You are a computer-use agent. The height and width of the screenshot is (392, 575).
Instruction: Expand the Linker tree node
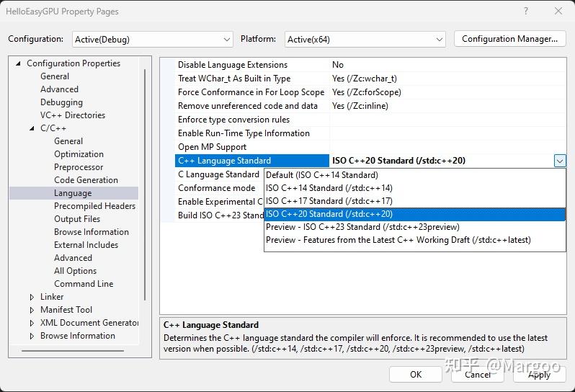(x=32, y=297)
